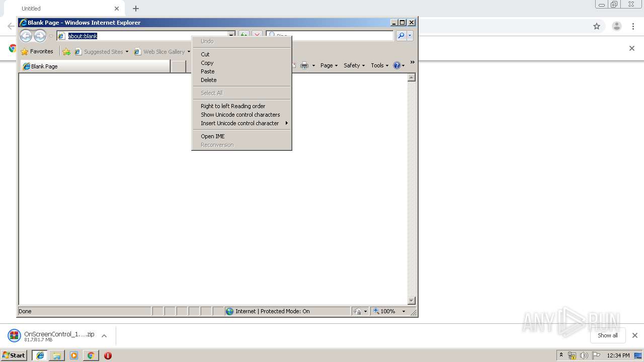
Task: Click the printer icon in the command bar
Action: point(304,65)
